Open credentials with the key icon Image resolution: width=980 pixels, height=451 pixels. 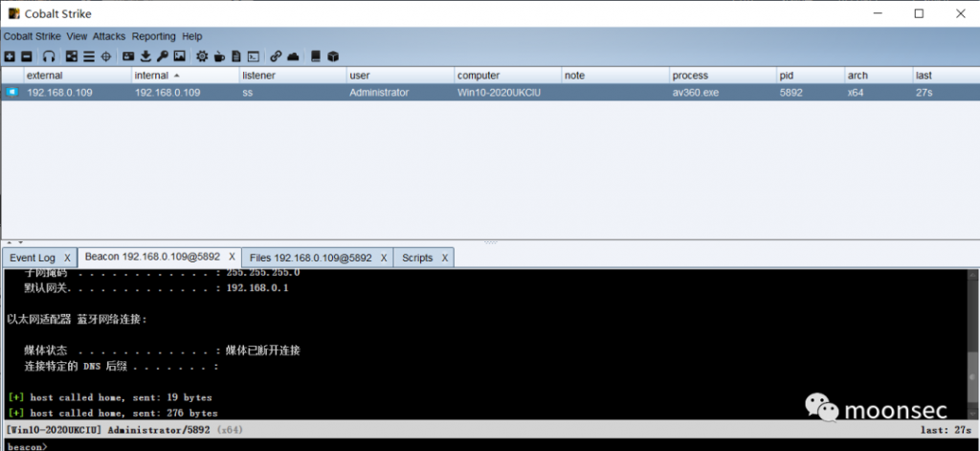[162, 56]
